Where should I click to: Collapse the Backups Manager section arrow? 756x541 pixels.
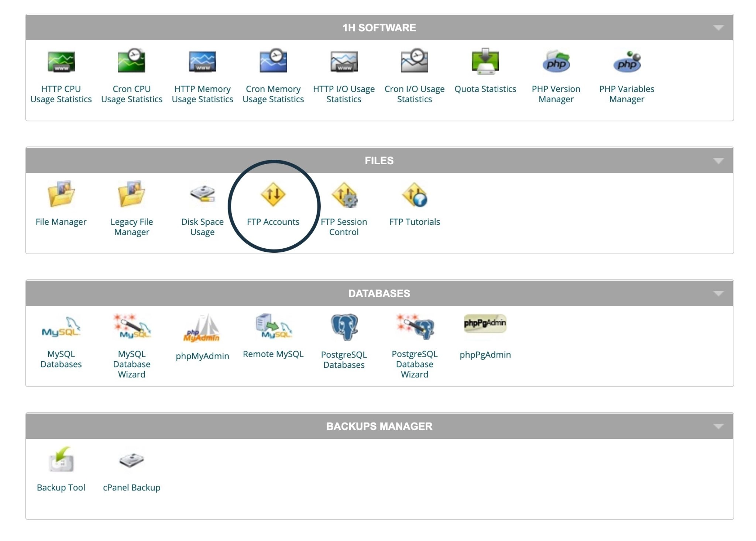point(718,426)
